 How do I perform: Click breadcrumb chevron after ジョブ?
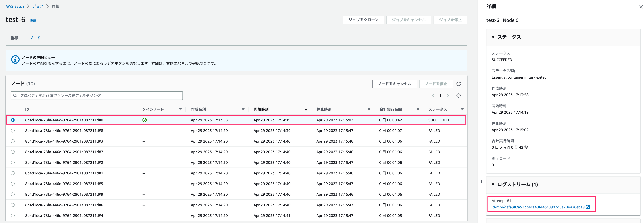click(47, 6)
